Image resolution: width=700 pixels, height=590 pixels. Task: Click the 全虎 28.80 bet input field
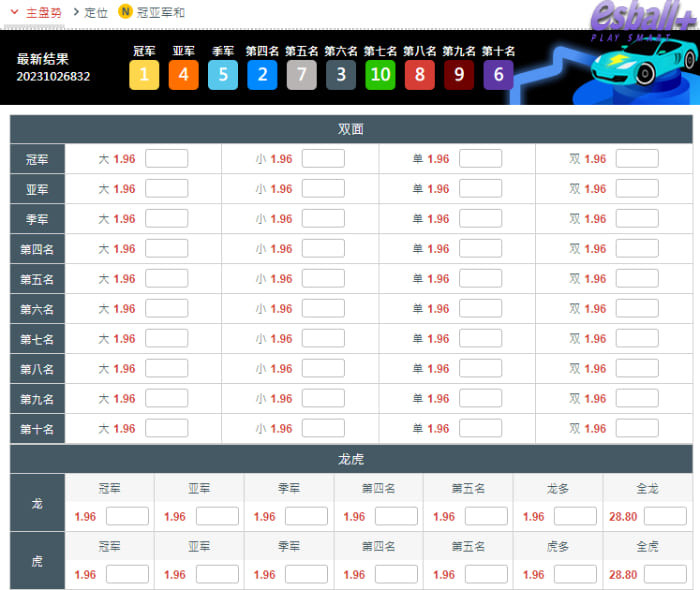665,574
